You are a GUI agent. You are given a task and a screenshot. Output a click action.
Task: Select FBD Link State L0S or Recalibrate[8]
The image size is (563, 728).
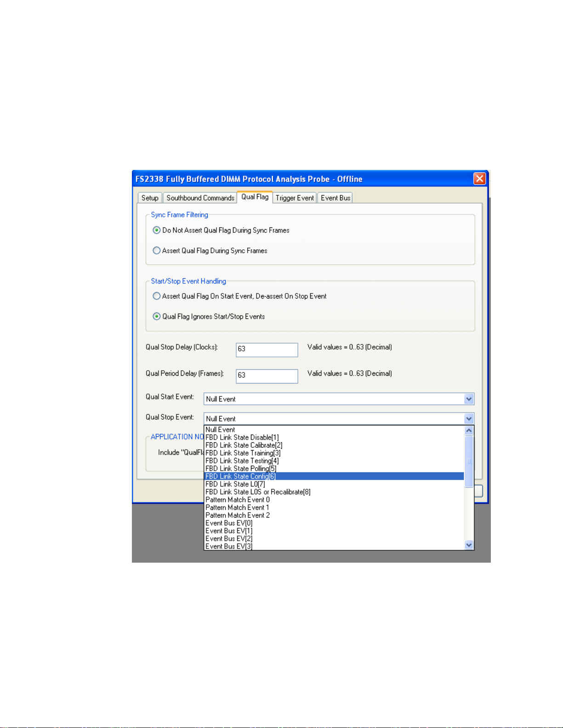334,492
